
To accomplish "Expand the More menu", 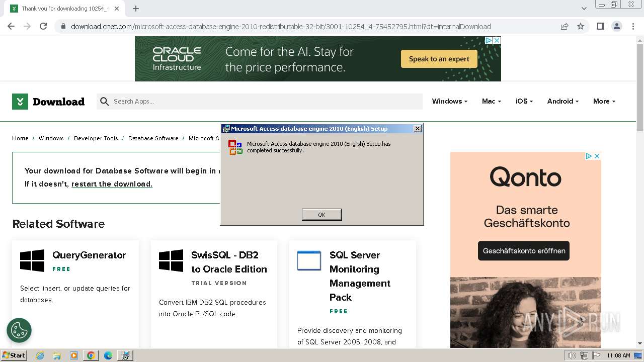I will point(604,101).
